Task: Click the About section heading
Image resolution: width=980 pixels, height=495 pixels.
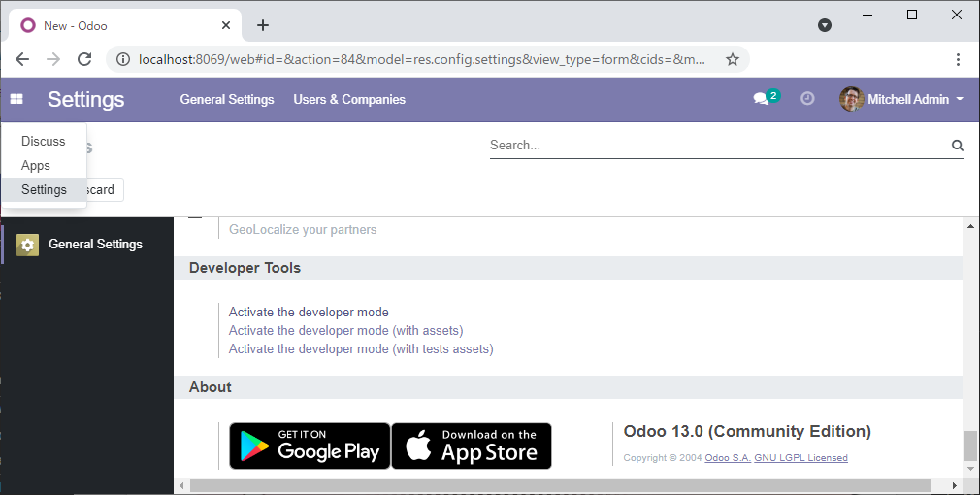Action: [x=210, y=387]
